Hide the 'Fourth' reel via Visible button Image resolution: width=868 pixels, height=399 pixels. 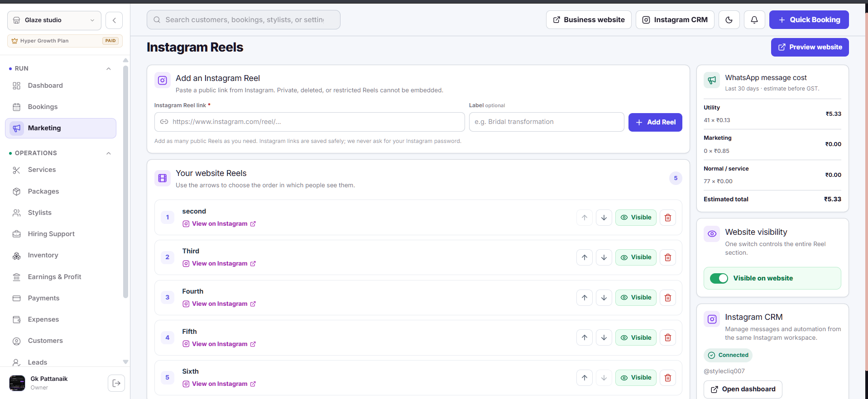click(636, 298)
